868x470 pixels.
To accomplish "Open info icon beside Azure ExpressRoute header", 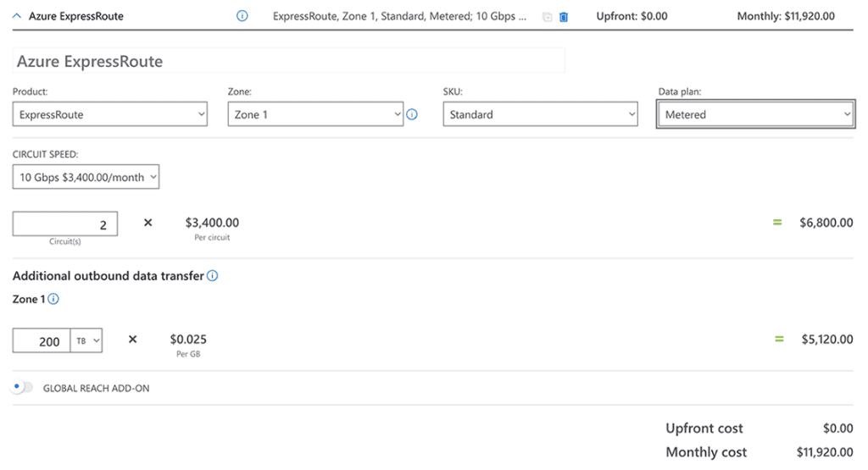I will click(242, 16).
